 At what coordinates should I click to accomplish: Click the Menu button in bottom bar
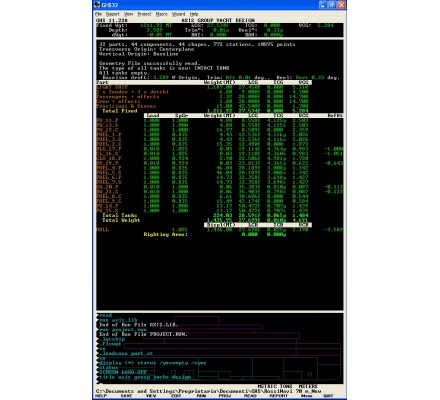pos(306,396)
